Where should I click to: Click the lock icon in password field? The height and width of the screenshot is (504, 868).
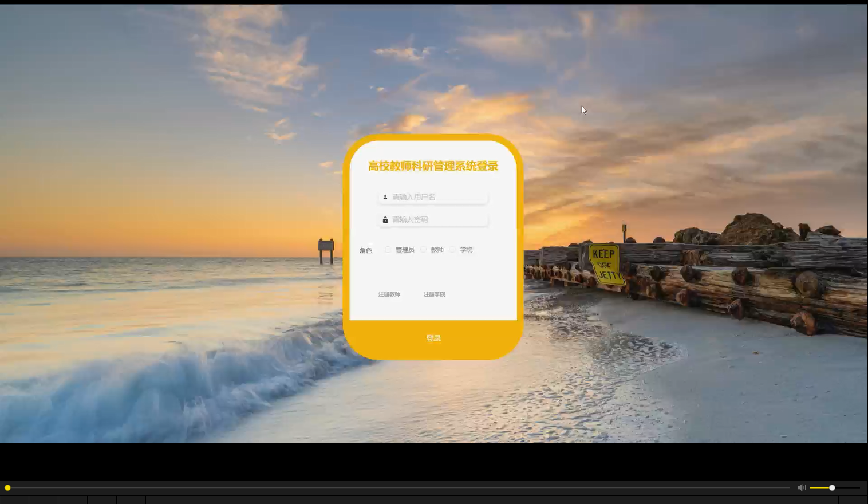[385, 220]
